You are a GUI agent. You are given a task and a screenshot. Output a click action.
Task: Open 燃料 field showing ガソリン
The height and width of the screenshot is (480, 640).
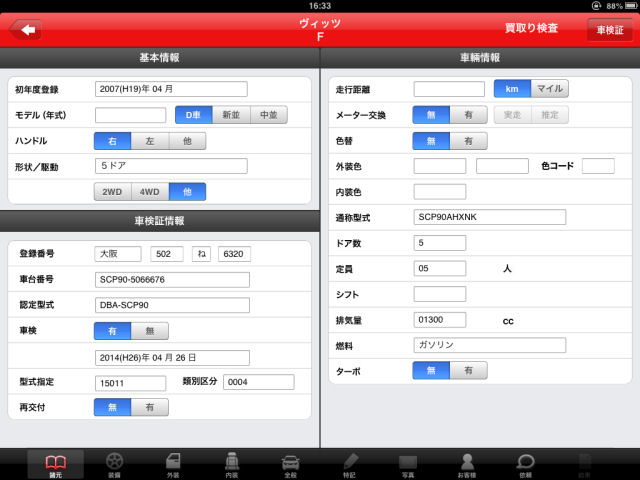pyautogui.click(x=490, y=345)
